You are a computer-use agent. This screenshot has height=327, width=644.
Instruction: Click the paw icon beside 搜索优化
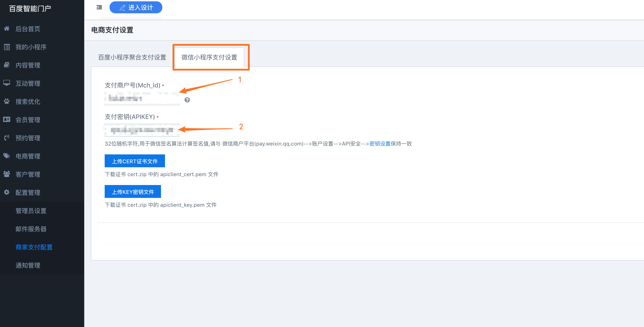tap(7, 101)
